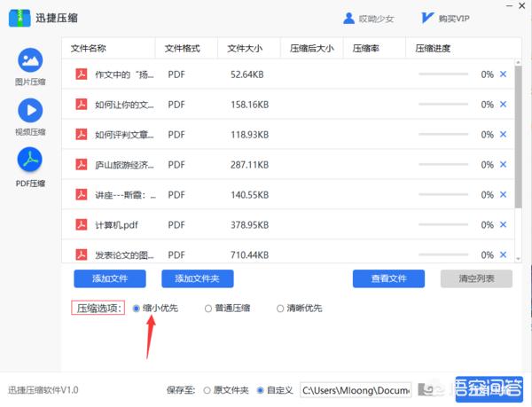
Task: Click the logged-in username text
Action: point(376,19)
